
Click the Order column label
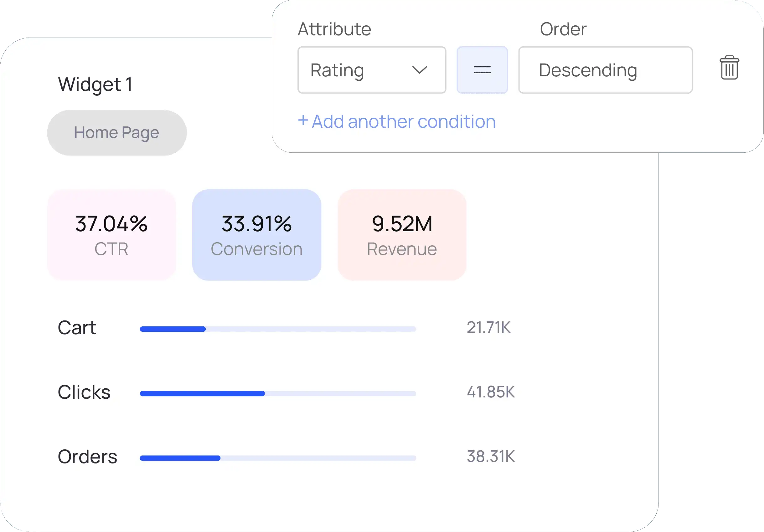coord(563,29)
